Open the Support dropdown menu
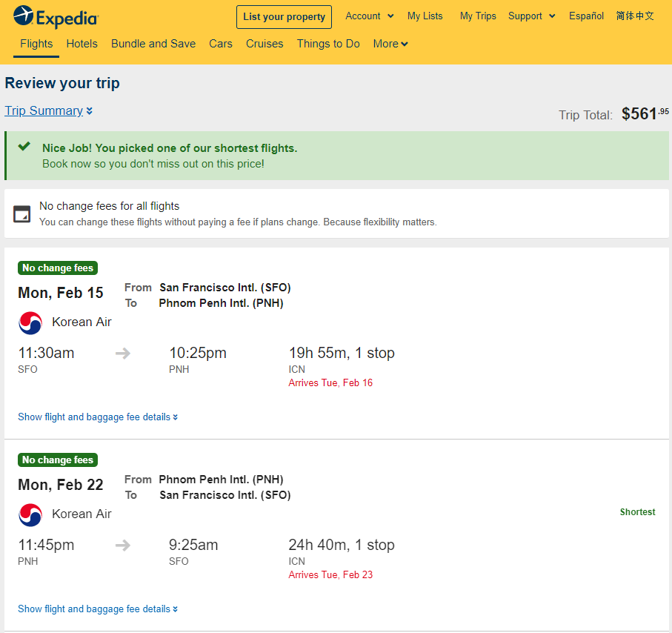 coord(531,16)
